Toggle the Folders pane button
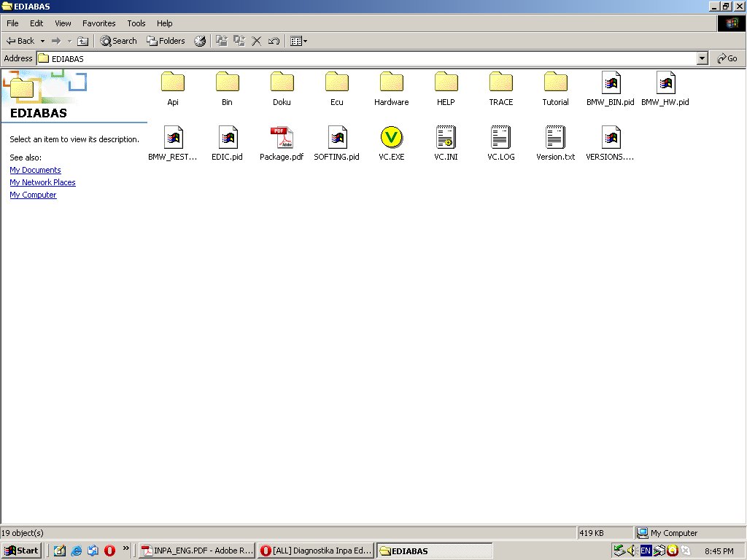The image size is (747, 560). [x=166, y=41]
